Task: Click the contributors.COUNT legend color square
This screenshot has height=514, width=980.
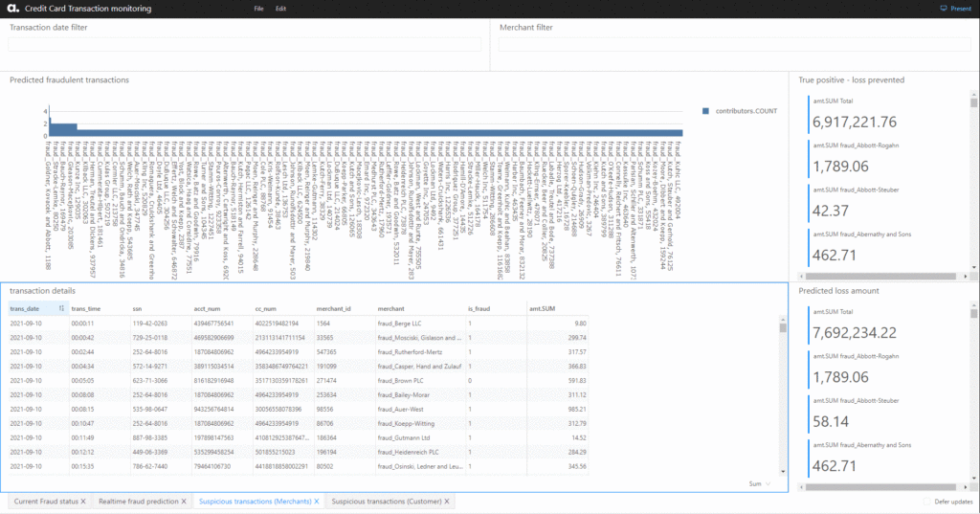Action: (705, 111)
